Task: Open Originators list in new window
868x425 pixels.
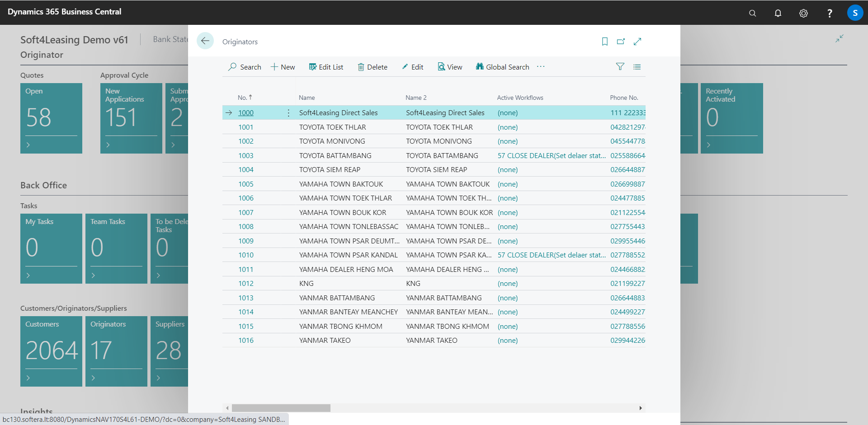Action: [621, 41]
